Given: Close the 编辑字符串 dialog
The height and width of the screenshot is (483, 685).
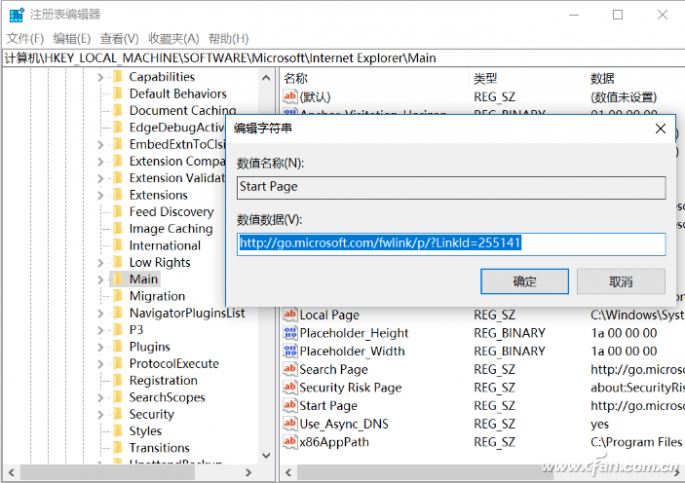Looking at the screenshot, I should (x=661, y=128).
